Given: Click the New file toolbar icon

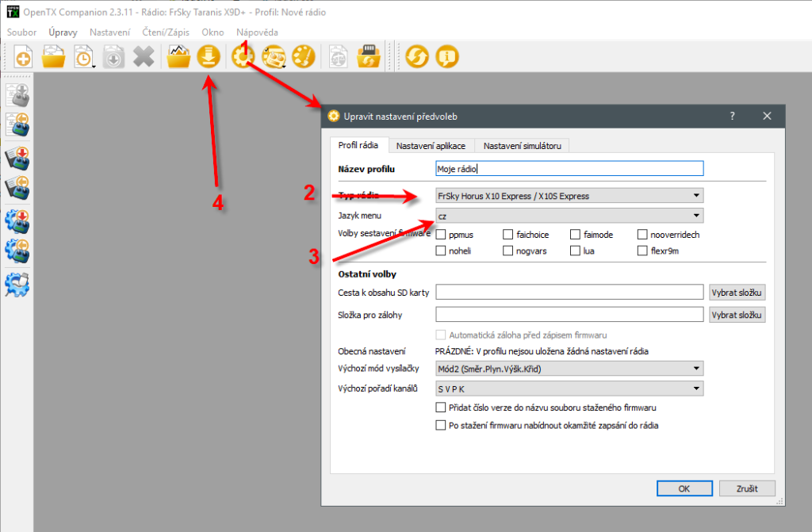Looking at the screenshot, I should [24, 57].
